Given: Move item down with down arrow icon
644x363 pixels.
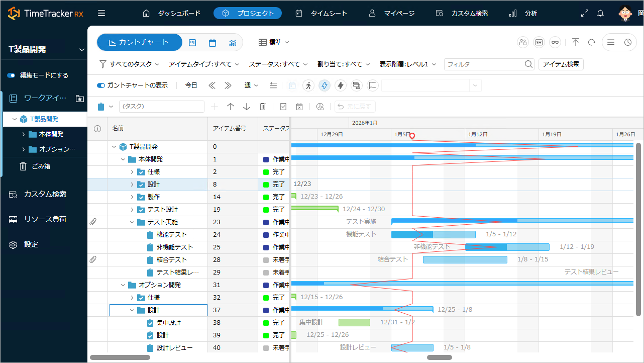Looking at the screenshot, I should 247,107.
